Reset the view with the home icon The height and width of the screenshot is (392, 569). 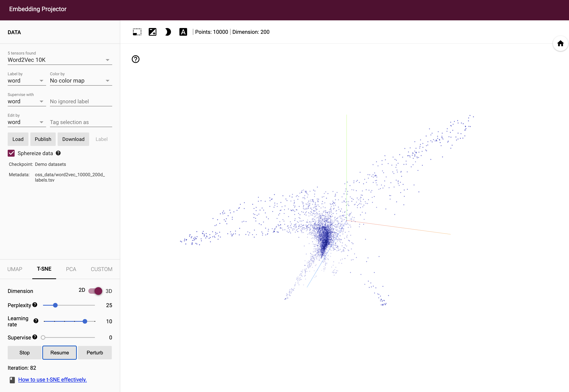(560, 44)
